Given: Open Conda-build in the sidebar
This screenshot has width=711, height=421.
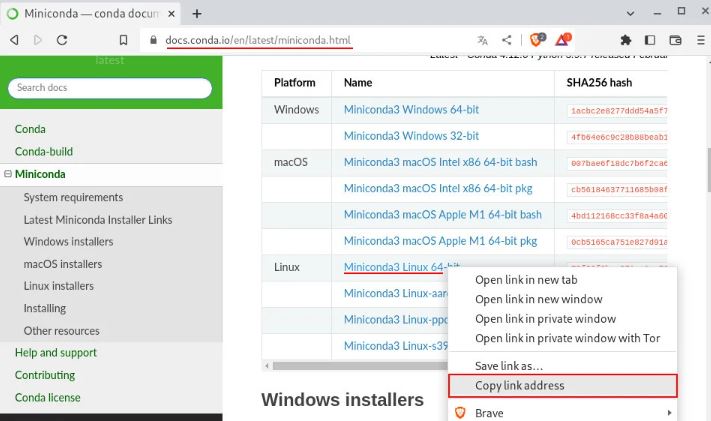Looking at the screenshot, I should point(44,151).
